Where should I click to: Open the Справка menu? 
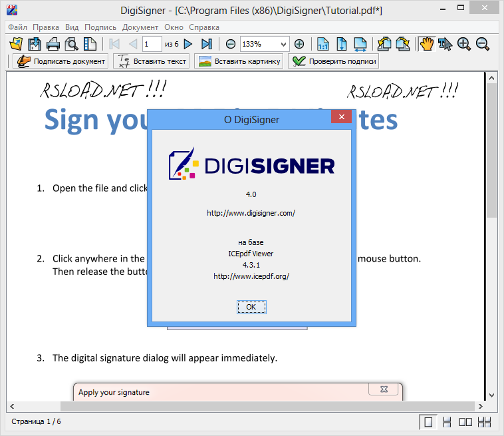(x=204, y=27)
